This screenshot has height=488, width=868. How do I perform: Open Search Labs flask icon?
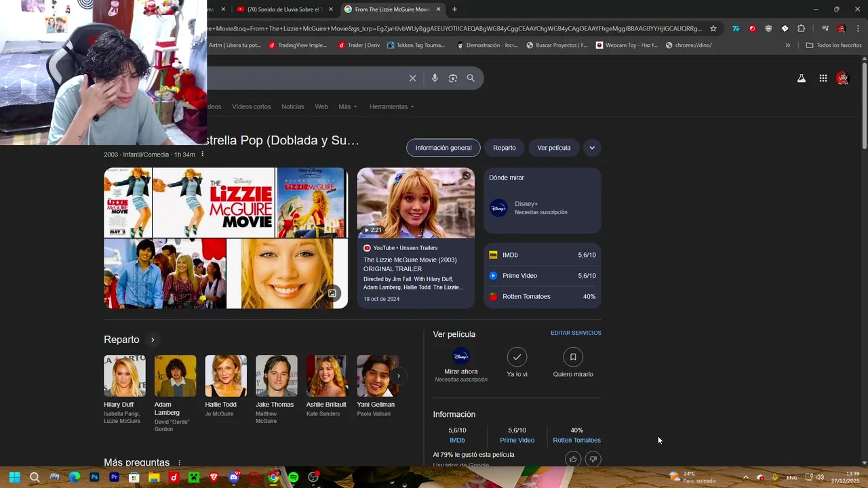801,79
